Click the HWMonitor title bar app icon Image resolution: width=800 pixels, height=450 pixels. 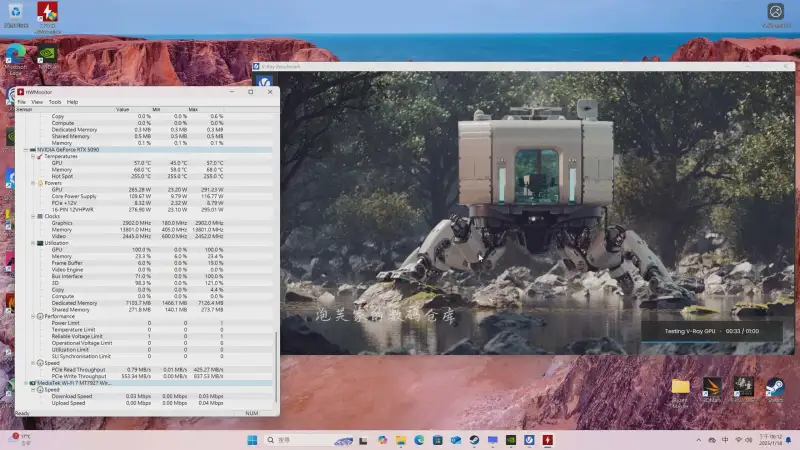click(x=20, y=92)
